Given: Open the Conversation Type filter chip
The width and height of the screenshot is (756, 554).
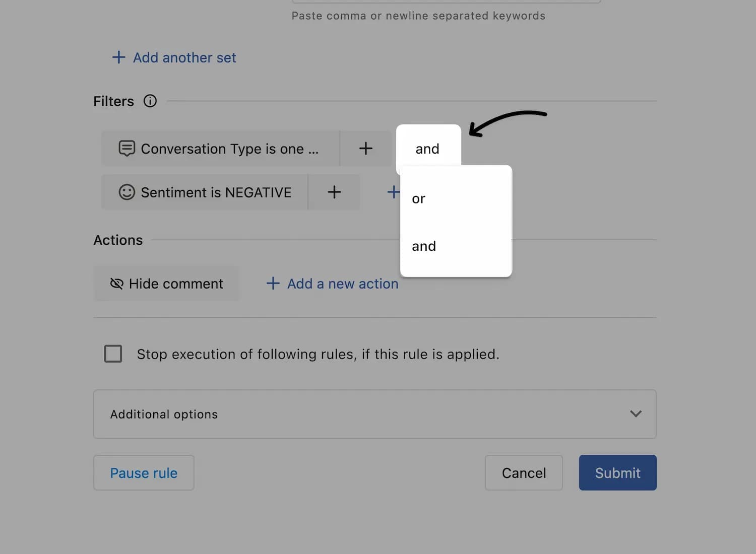Looking at the screenshot, I should (229, 149).
